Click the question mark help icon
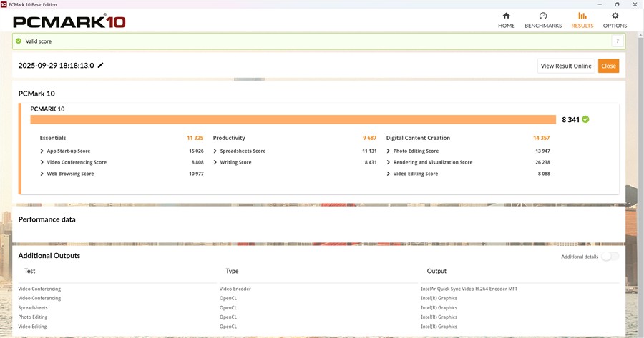 point(615,41)
